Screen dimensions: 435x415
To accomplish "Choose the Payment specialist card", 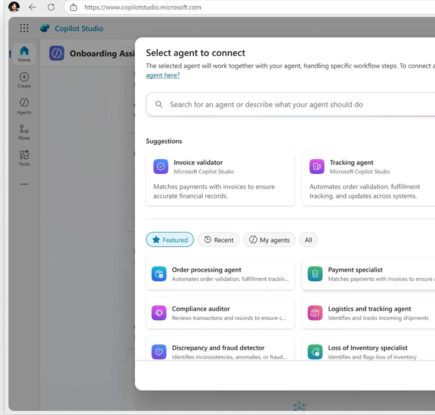I will (368, 274).
